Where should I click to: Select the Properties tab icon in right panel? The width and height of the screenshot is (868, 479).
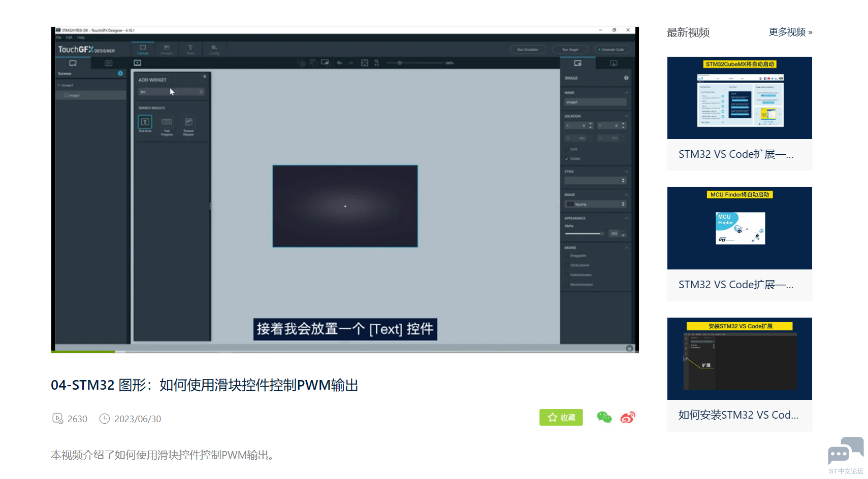[x=577, y=63]
